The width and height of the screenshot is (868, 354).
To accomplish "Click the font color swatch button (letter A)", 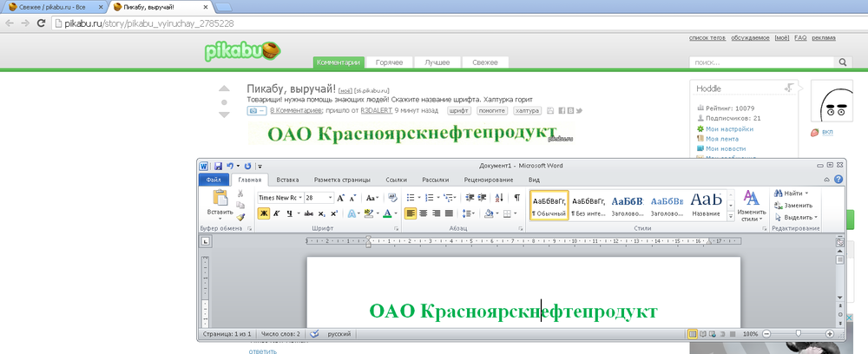I will click(x=388, y=213).
